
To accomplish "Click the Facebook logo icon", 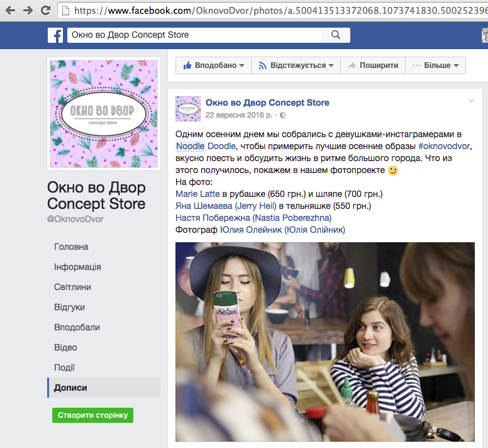I will (x=55, y=35).
